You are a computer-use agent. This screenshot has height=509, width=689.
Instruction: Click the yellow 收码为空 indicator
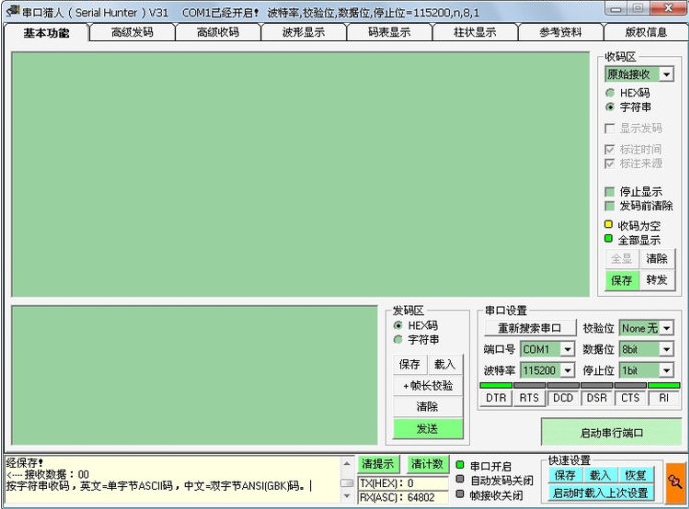coord(609,225)
